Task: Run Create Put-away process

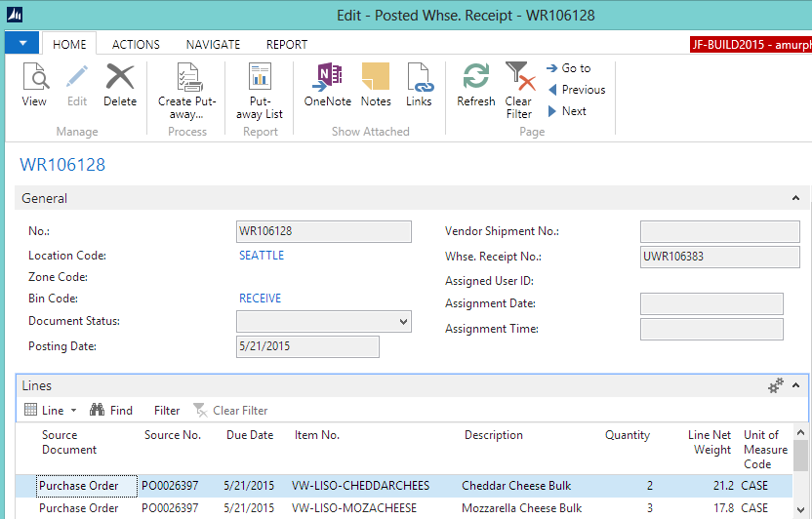Action: [x=187, y=91]
